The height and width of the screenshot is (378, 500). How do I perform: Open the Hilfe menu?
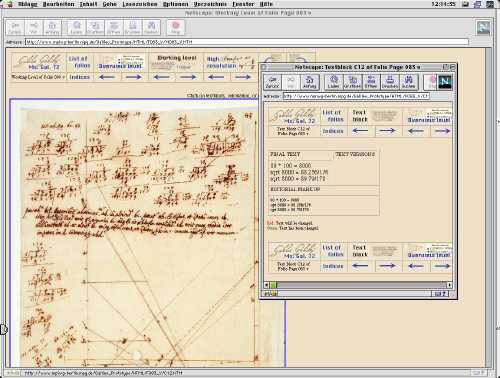point(266,4)
